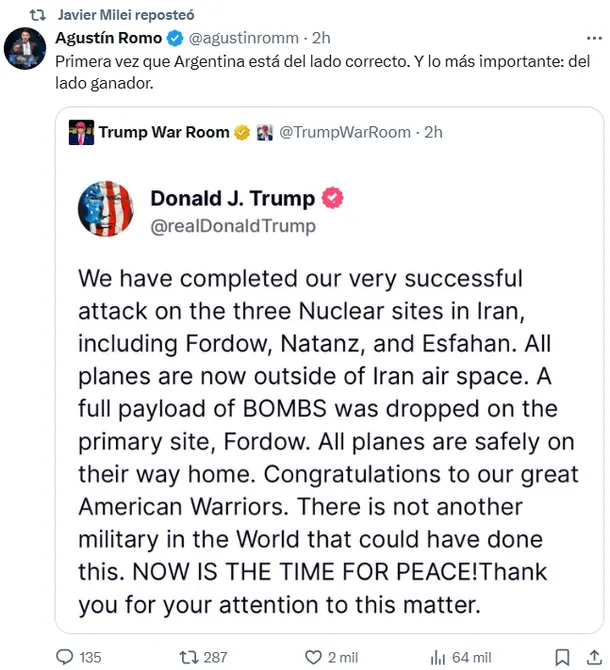View post analytics showing 64 mil

point(437,657)
